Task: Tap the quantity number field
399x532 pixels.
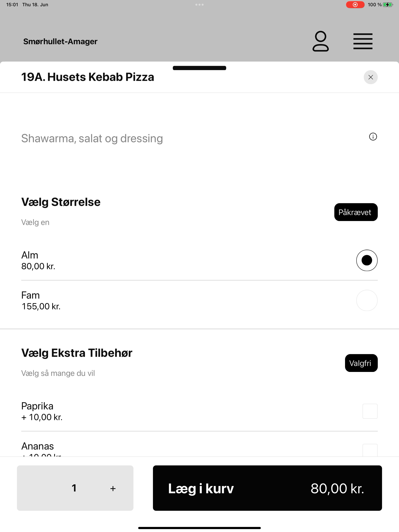Action: 74,488
